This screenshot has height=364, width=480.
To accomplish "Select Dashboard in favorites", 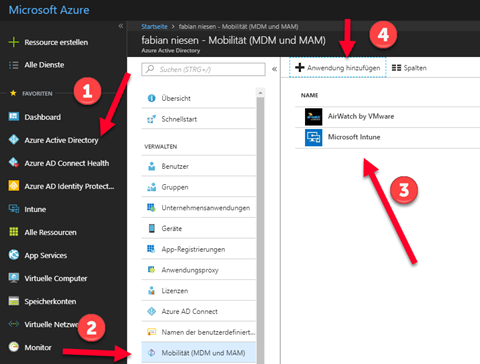I will [42, 117].
